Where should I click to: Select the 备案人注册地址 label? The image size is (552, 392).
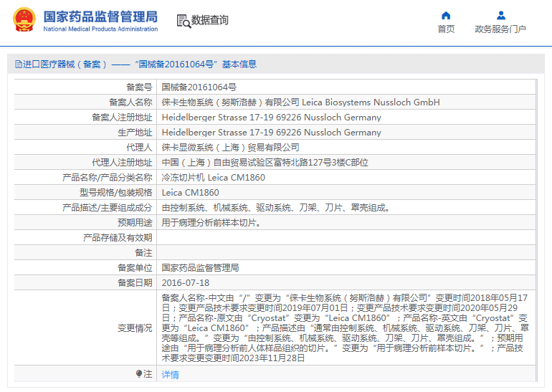tap(122, 118)
